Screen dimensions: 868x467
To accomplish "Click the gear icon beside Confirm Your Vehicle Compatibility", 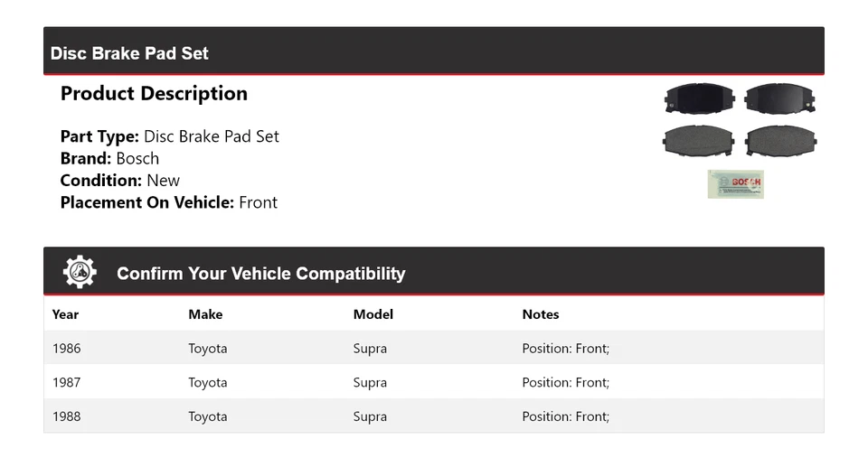I will (x=80, y=272).
